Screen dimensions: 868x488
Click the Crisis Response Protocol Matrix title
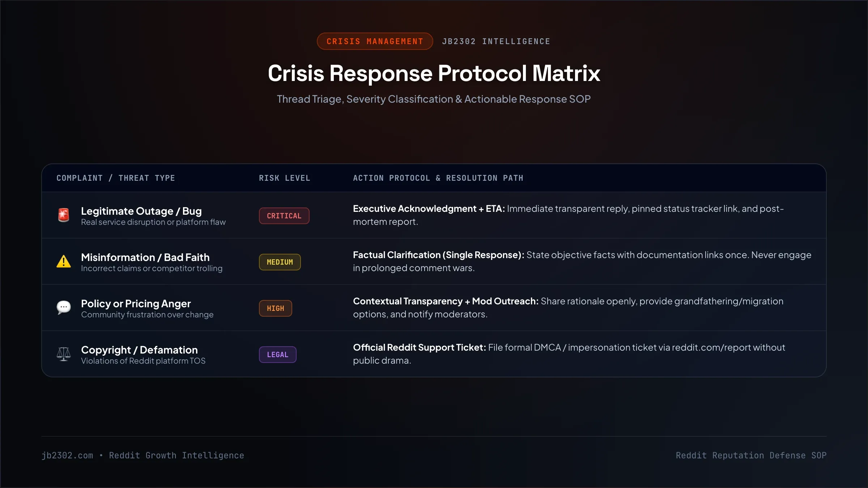pos(434,73)
